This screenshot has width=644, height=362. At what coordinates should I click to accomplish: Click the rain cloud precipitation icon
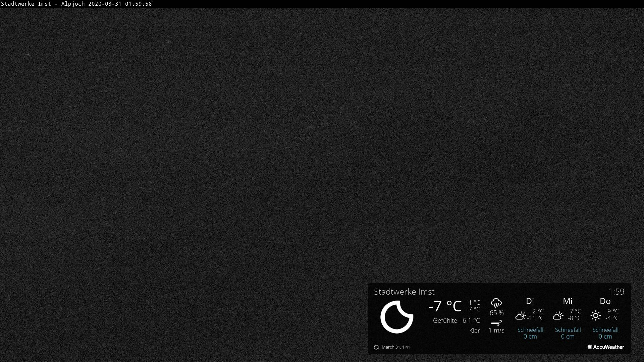coord(496,303)
